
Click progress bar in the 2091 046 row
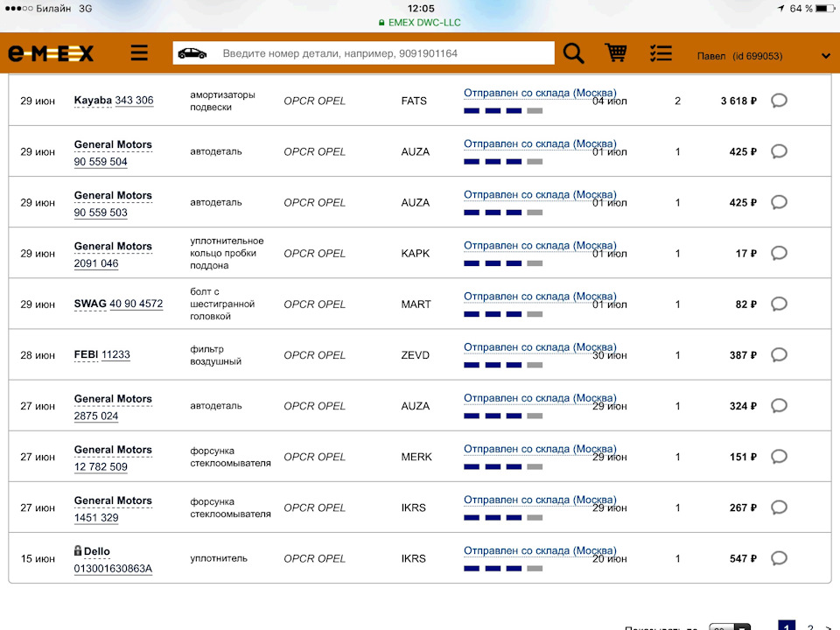(503, 263)
